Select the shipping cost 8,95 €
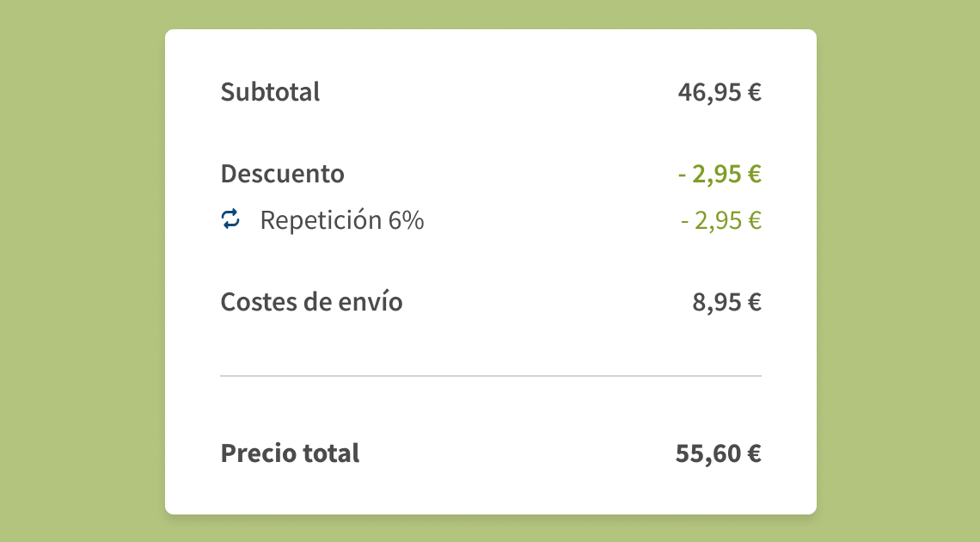 point(726,302)
